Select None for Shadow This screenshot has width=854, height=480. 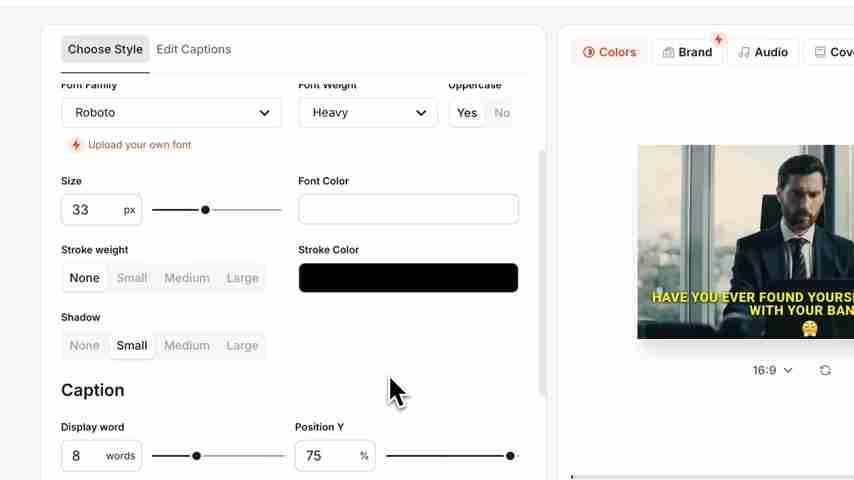[x=85, y=346]
